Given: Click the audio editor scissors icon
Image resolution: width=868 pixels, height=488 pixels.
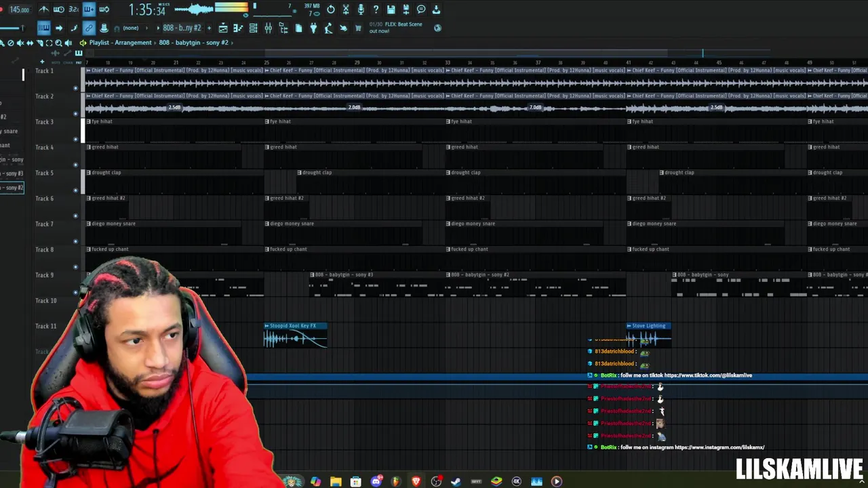Looking at the screenshot, I should (346, 9).
